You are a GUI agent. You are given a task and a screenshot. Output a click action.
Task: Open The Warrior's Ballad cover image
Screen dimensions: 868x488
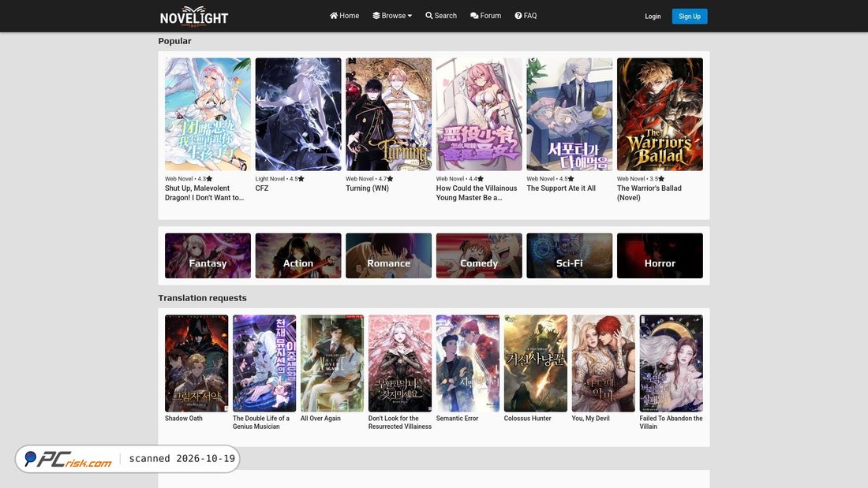(x=660, y=114)
